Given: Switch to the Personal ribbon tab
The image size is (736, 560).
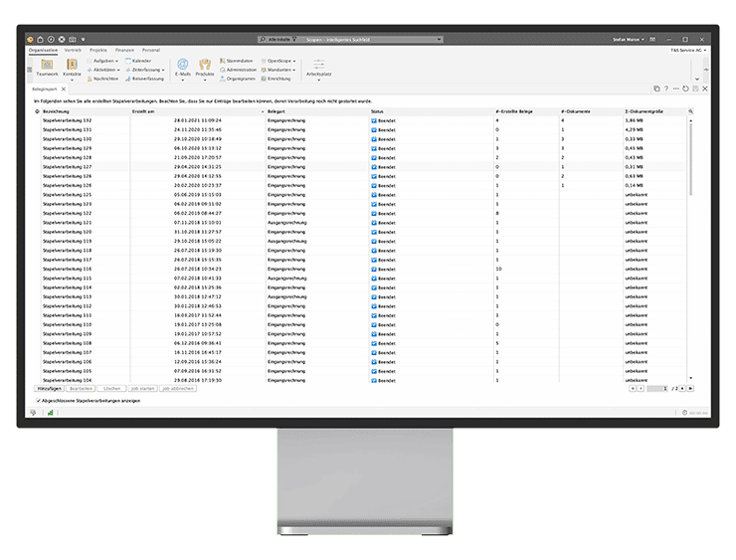Looking at the screenshot, I should [x=151, y=50].
